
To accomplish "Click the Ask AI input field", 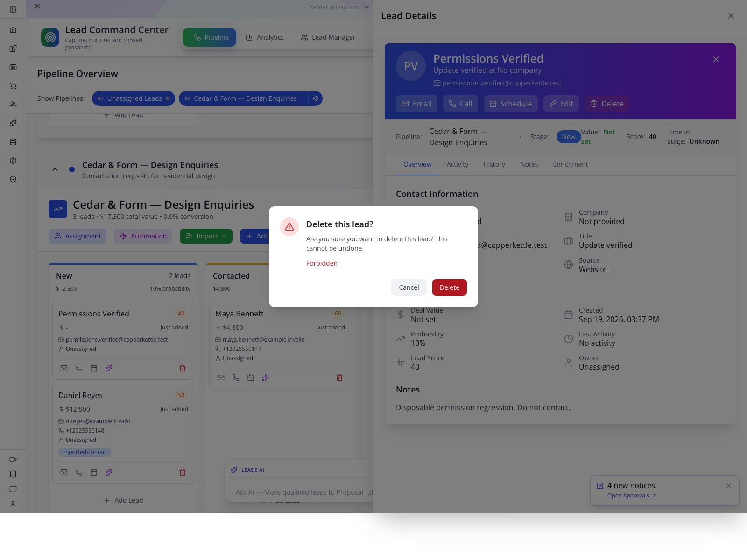I will pos(303,492).
